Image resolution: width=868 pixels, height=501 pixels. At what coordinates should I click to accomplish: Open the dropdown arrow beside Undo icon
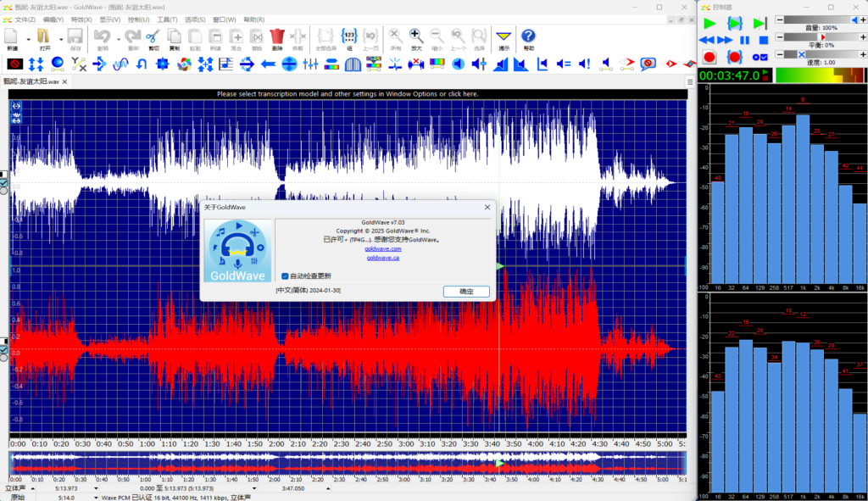[117, 38]
